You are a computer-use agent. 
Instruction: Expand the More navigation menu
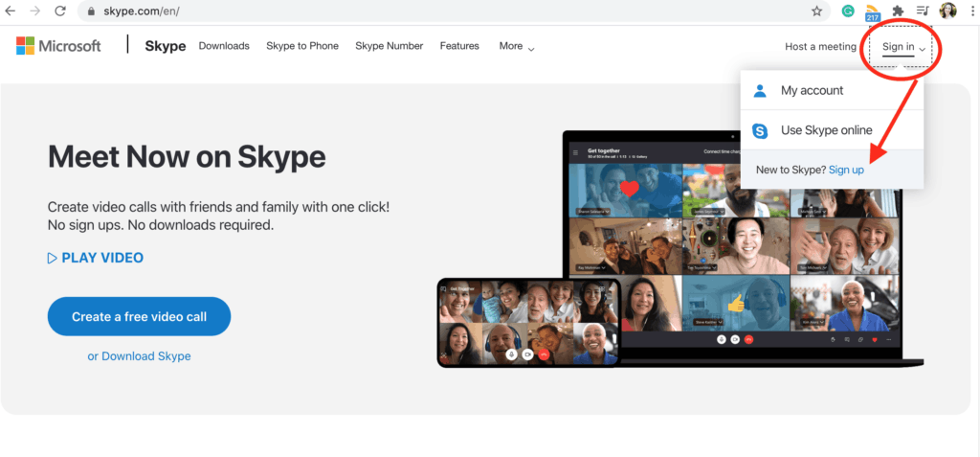pos(517,46)
